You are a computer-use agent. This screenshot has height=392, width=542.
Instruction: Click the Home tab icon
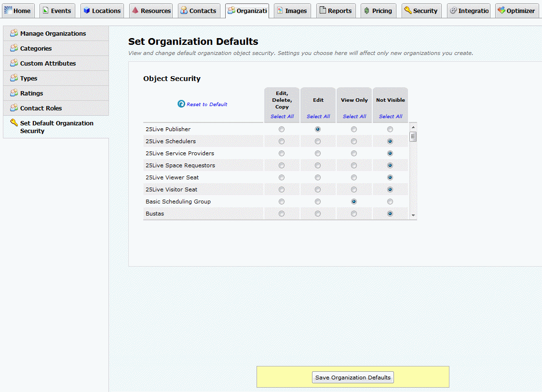8,11
